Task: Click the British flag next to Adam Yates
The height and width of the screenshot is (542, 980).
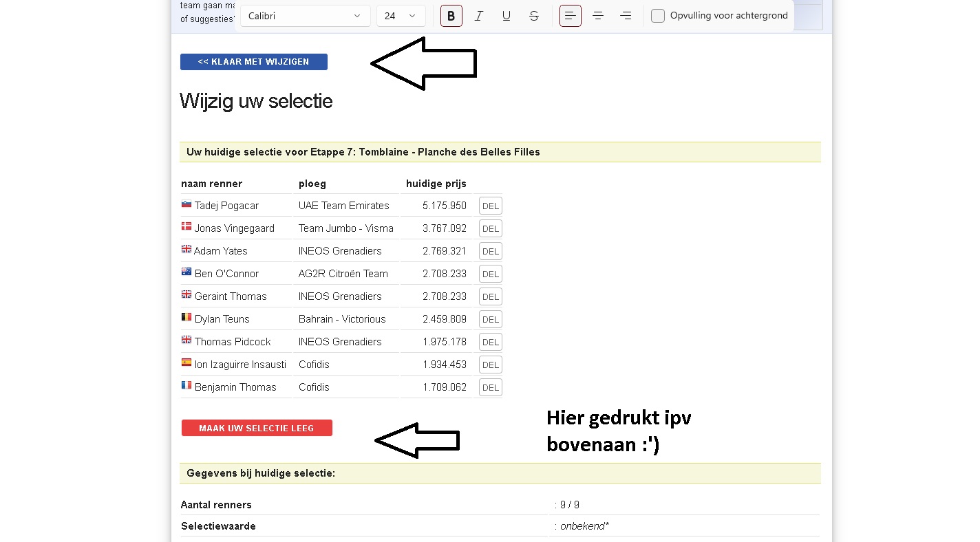Action: pos(187,249)
